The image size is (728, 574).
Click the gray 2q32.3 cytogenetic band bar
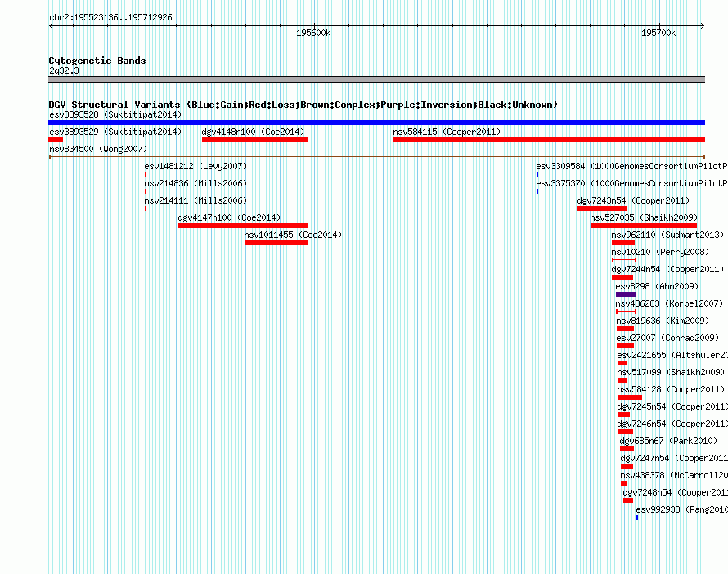[x=376, y=79]
